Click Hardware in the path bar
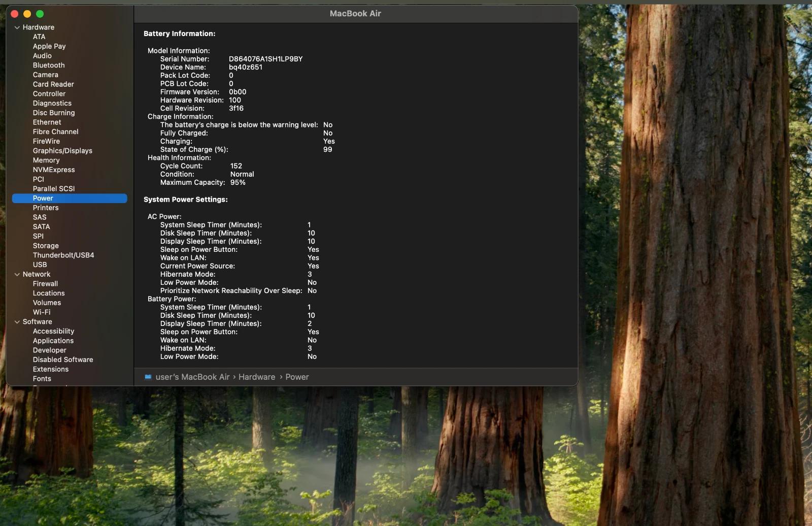The height and width of the screenshot is (526, 812). 257,377
